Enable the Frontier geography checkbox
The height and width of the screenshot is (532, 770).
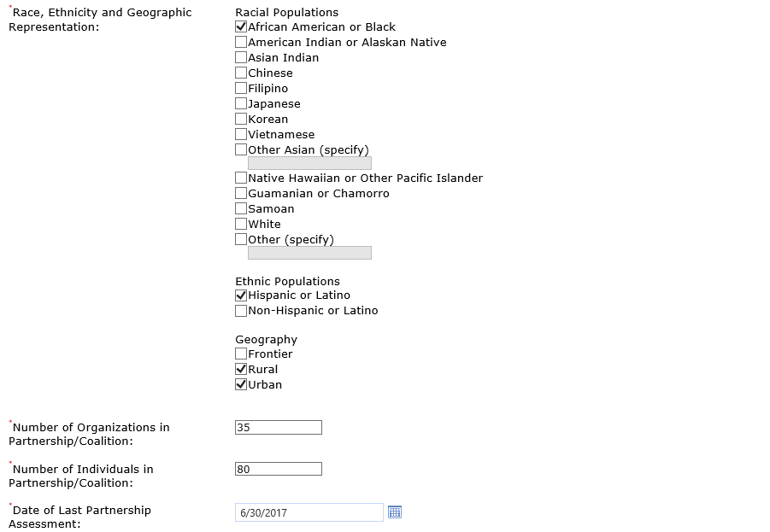tap(241, 354)
